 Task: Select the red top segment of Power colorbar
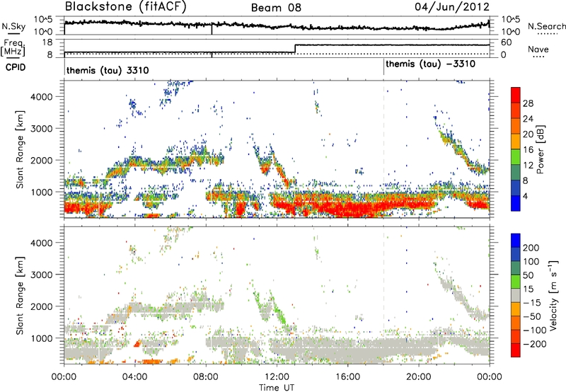(x=516, y=96)
